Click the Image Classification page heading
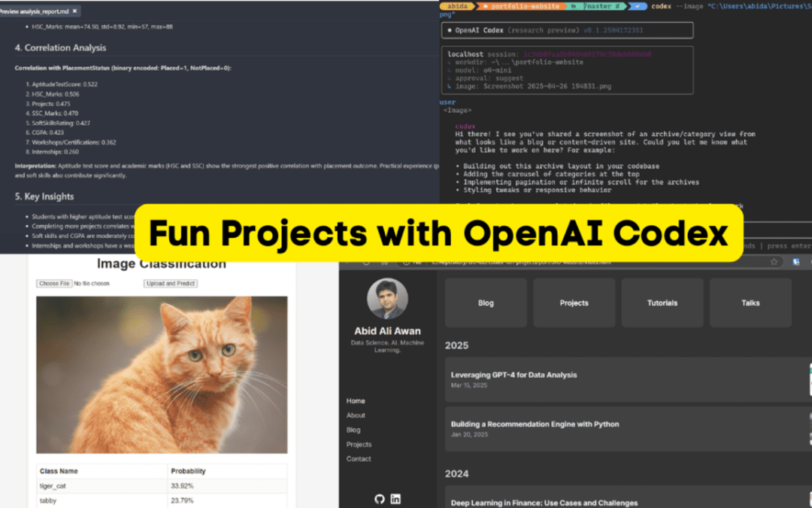The height and width of the screenshot is (508, 812). (x=162, y=264)
